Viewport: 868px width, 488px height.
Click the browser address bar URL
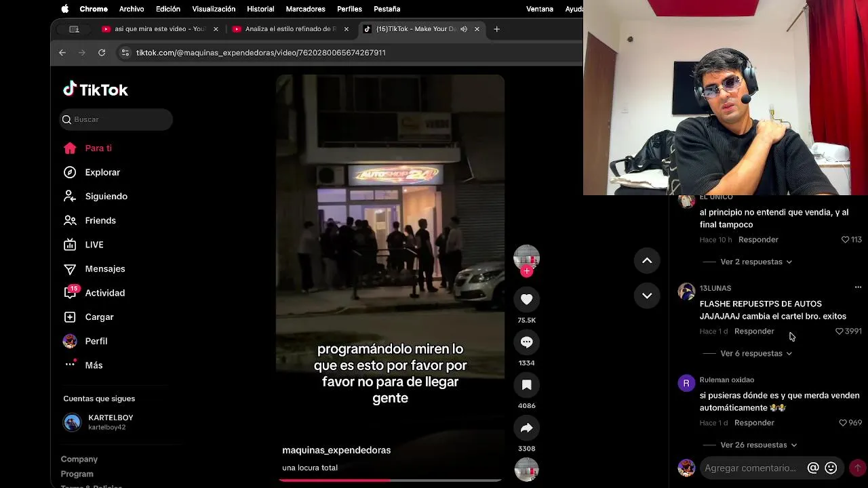(x=261, y=52)
